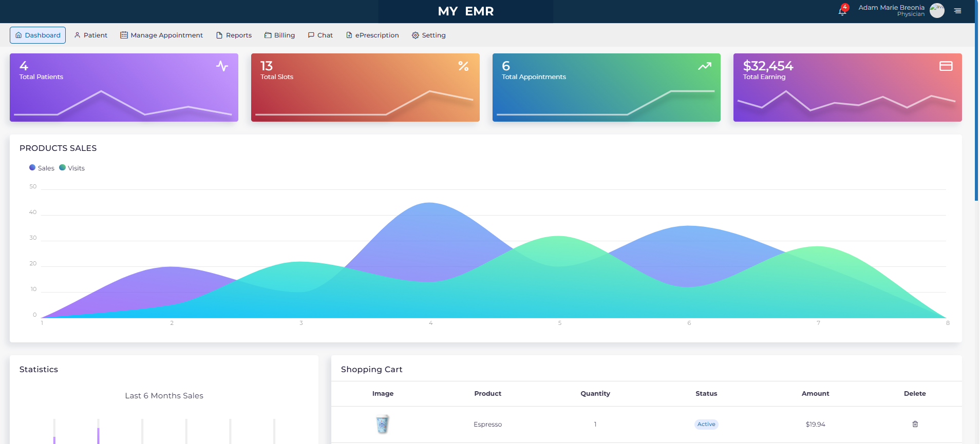Viewport: 980px width, 444px height.
Task: Click the Espresso product thumbnail image
Action: point(382,424)
